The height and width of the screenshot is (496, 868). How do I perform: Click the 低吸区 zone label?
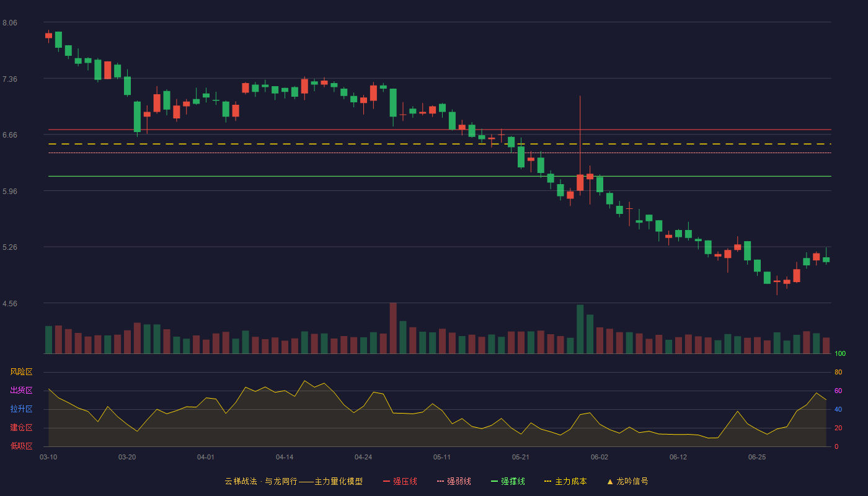pyautogui.click(x=21, y=446)
